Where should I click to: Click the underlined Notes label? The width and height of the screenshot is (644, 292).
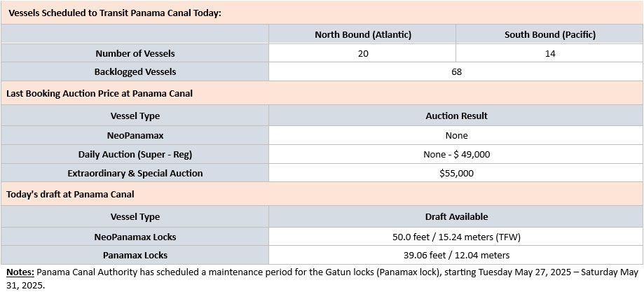click(x=20, y=272)
